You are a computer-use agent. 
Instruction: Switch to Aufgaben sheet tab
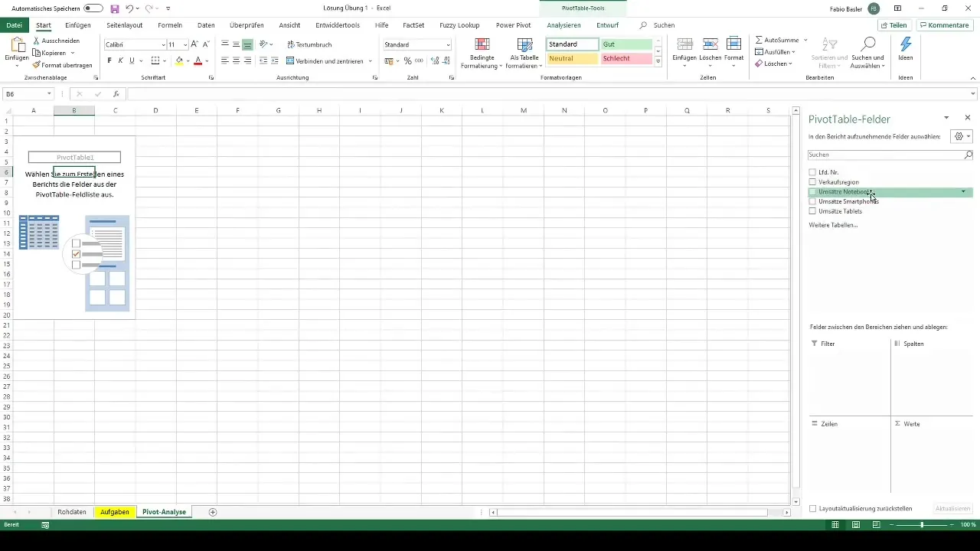pyautogui.click(x=115, y=512)
